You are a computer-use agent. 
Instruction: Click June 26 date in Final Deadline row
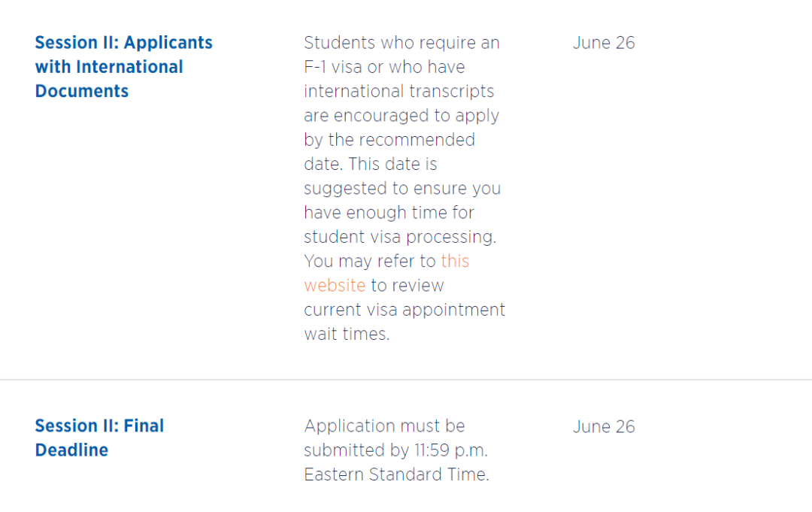(x=604, y=426)
